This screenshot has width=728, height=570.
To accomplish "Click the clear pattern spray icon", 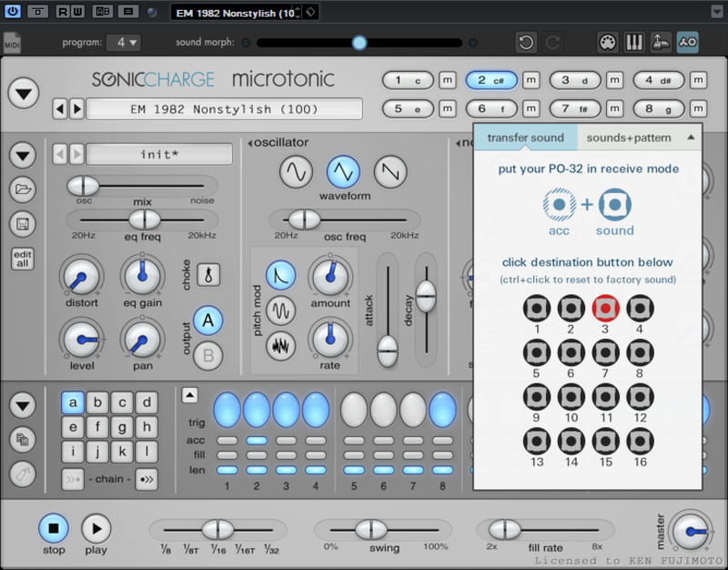I will tap(23, 474).
